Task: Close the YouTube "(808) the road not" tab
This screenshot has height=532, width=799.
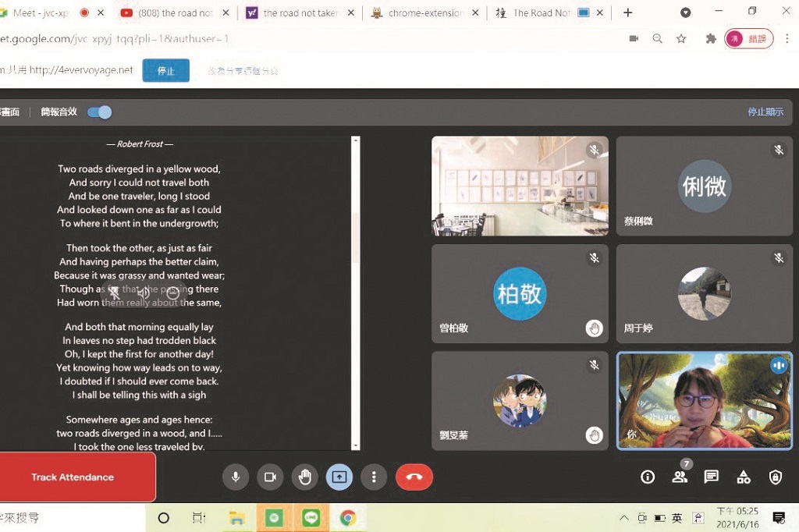Action: click(x=225, y=12)
